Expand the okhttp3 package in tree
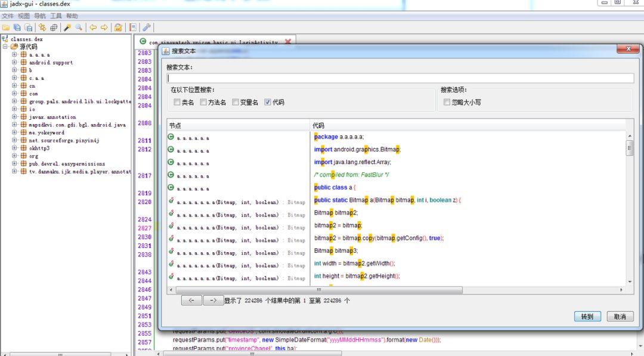The width and height of the screenshot is (644, 356). pyautogui.click(x=14, y=148)
